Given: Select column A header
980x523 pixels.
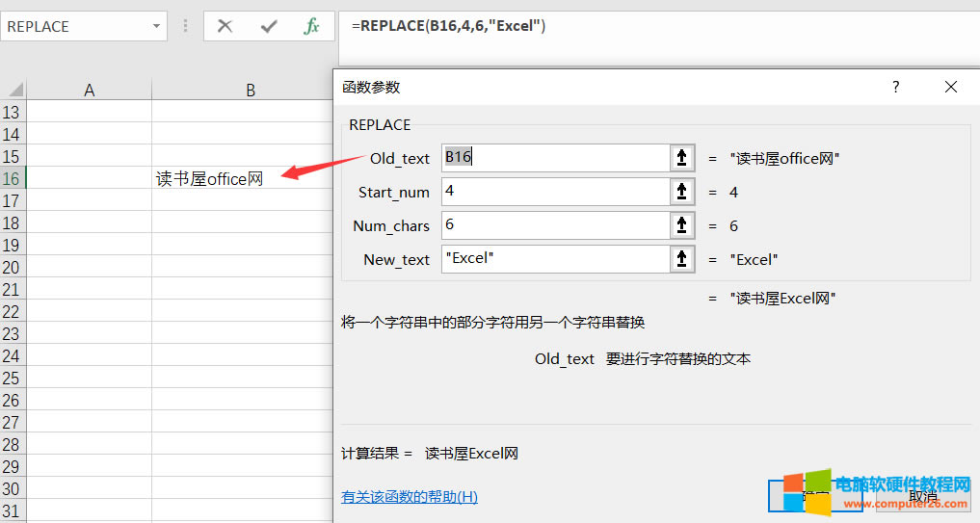Looking at the screenshot, I should click(x=90, y=90).
